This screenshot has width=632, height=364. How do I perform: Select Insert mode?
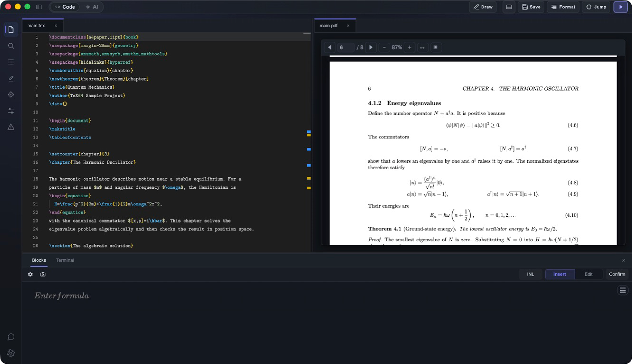[x=560, y=274]
